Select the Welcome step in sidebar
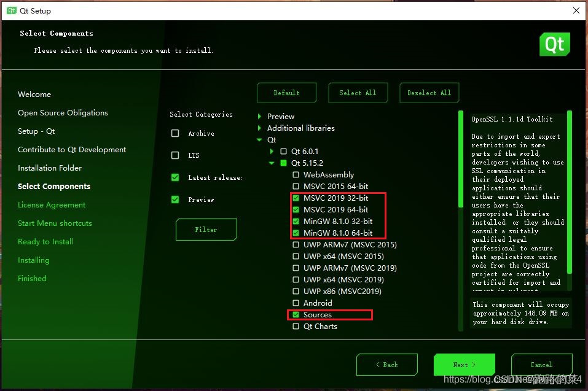 (34, 95)
